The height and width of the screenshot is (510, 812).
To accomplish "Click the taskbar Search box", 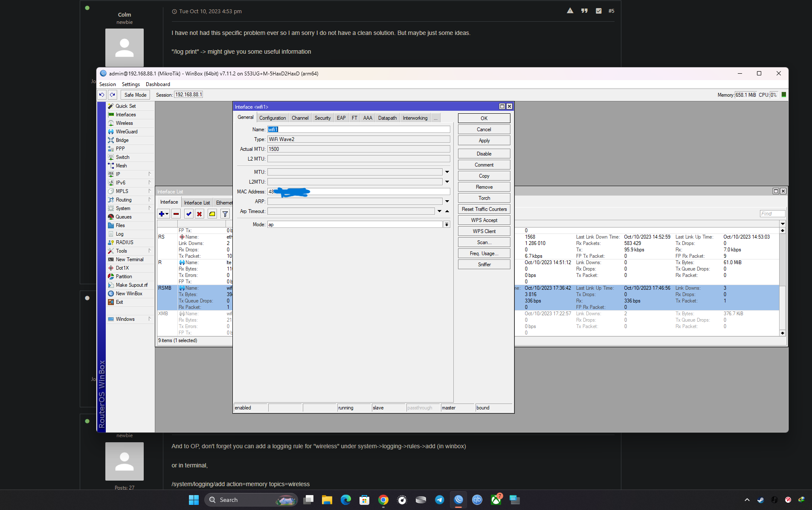I will pos(251,500).
